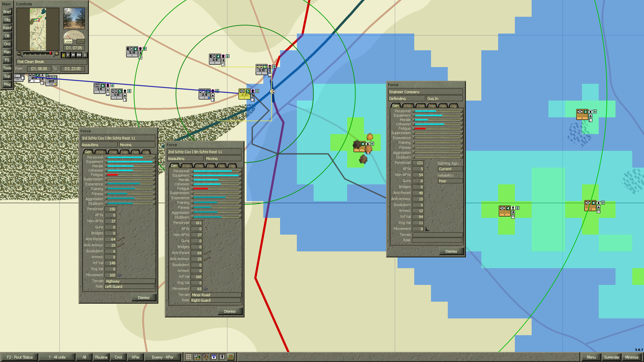
Task: Switch to the E&S tab on the Engineer Company panel
Action: (x=407, y=106)
